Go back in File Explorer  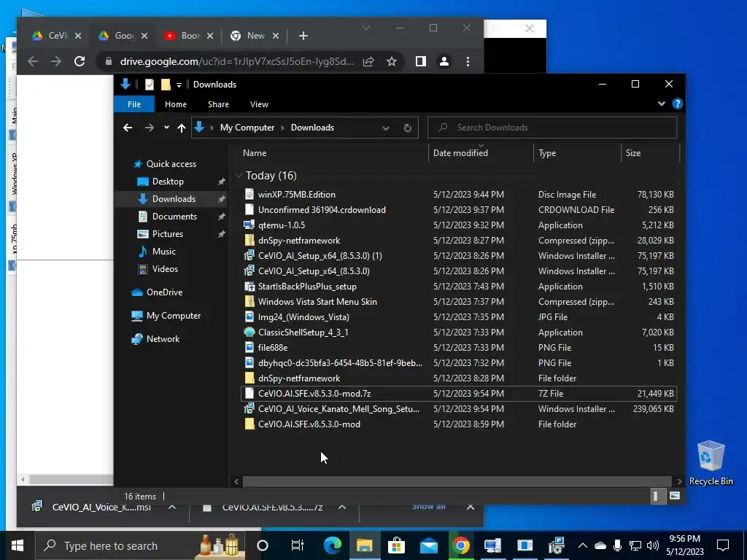(x=127, y=128)
